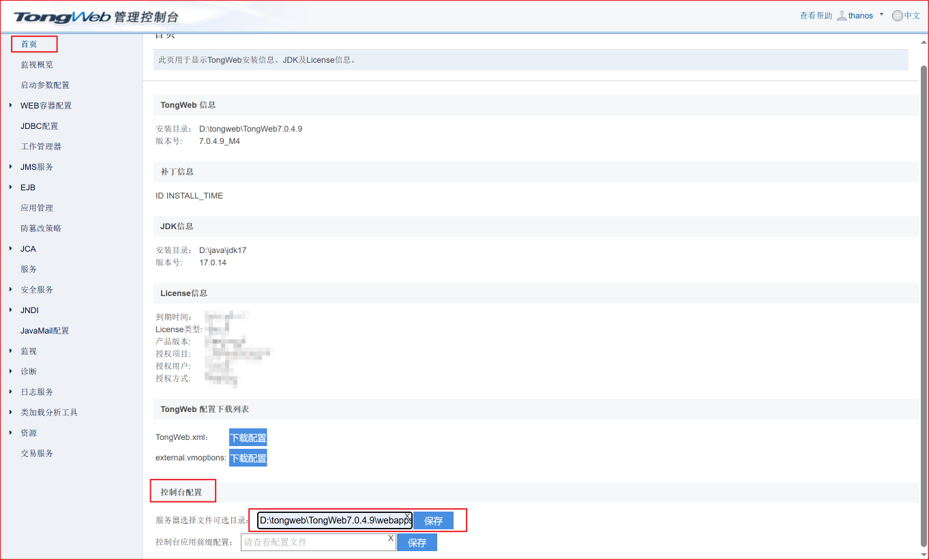Open 资源 menu item
The height and width of the screenshot is (560, 929).
point(29,433)
